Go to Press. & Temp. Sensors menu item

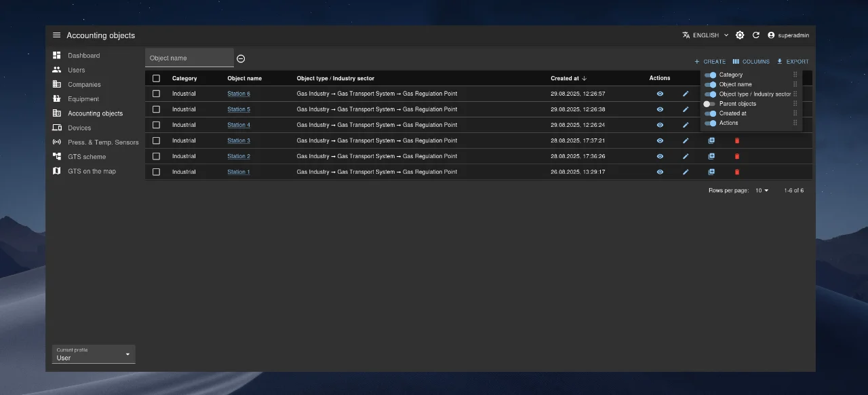click(103, 143)
